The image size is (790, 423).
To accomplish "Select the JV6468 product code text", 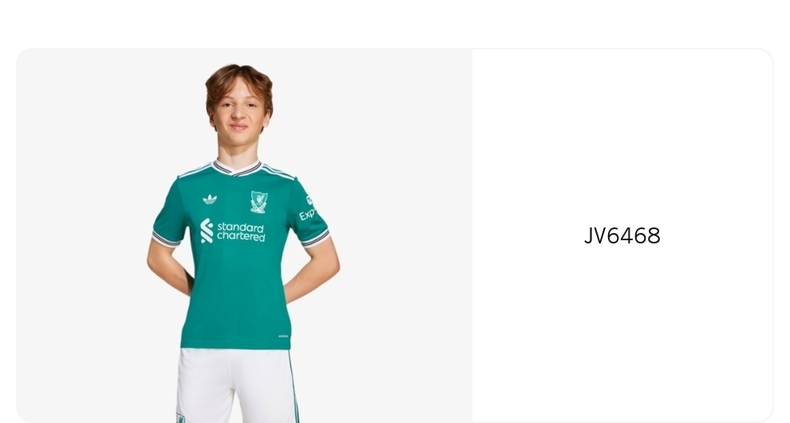I will click(622, 236).
